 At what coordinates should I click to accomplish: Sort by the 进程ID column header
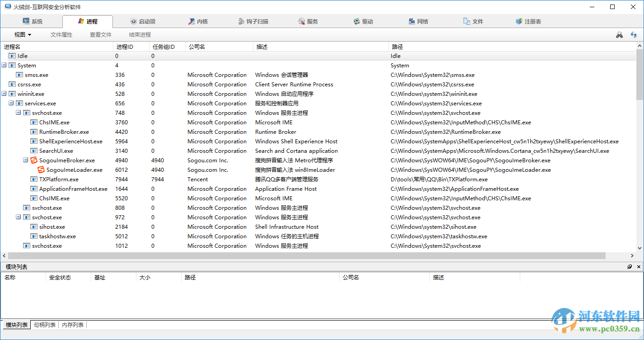(131, 47)
